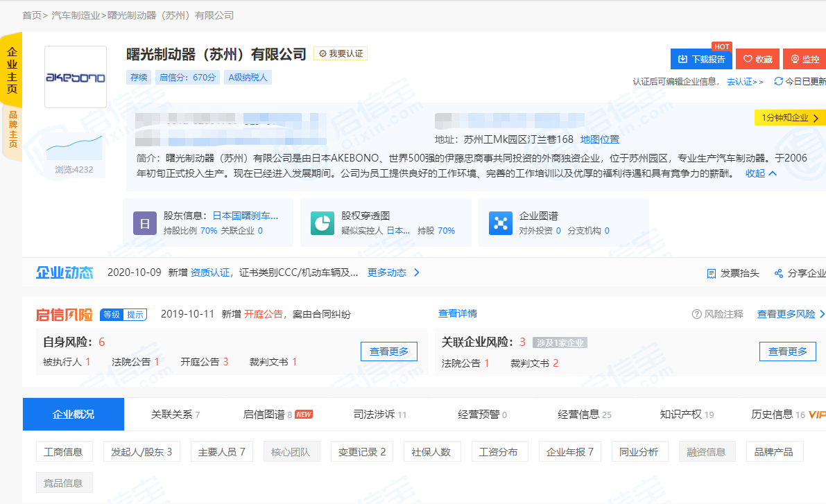Open the 企业主页 side tab

12,70
